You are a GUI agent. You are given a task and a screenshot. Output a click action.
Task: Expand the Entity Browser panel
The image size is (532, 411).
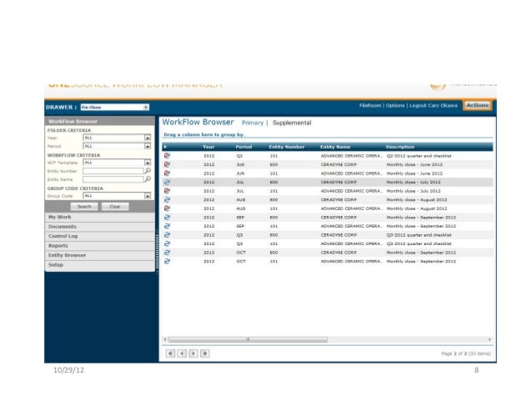coord(100,255)
